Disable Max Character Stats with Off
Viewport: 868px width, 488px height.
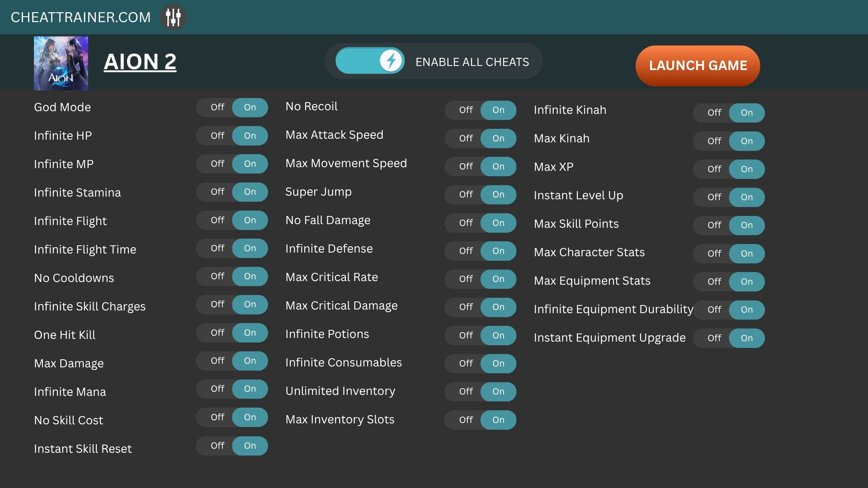tap(714, 253)
